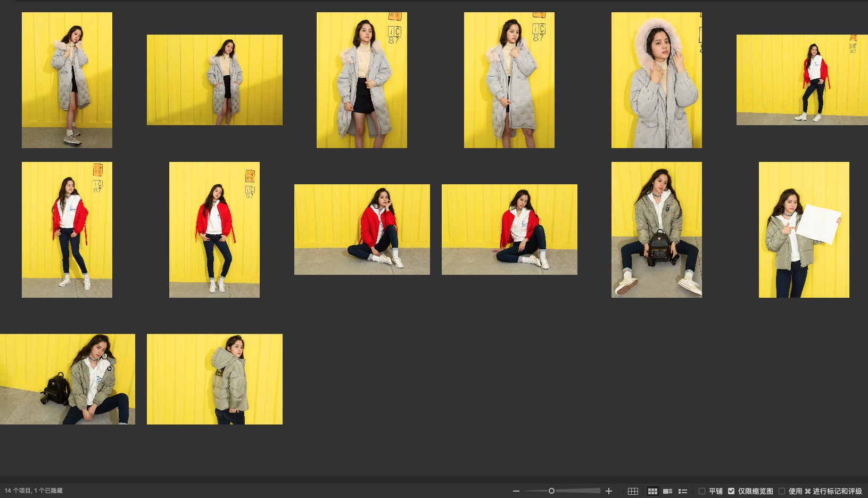868x498 pixels.
Task: Select the fur hood close-up portrait thumbnail
Action: pyautogui.click(x=656, y=80)
